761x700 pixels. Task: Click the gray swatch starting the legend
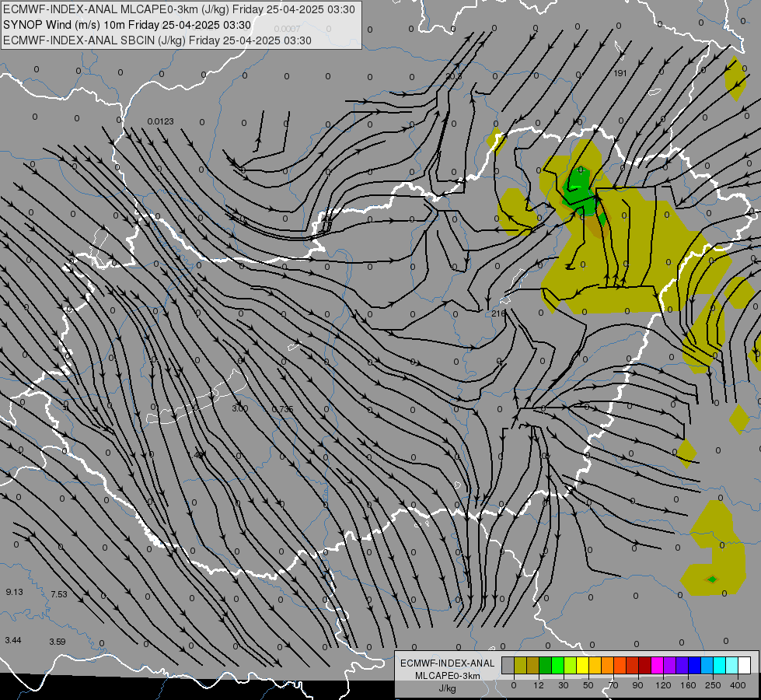tap(508, 665)
